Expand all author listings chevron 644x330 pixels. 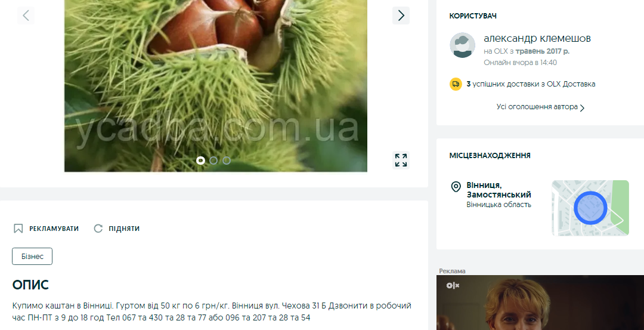tap(582, 107)
